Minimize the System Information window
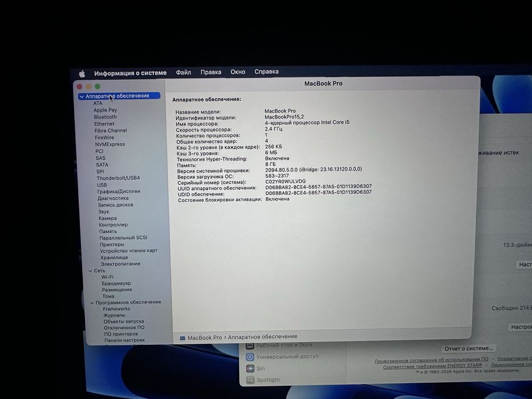 [88, 87]
